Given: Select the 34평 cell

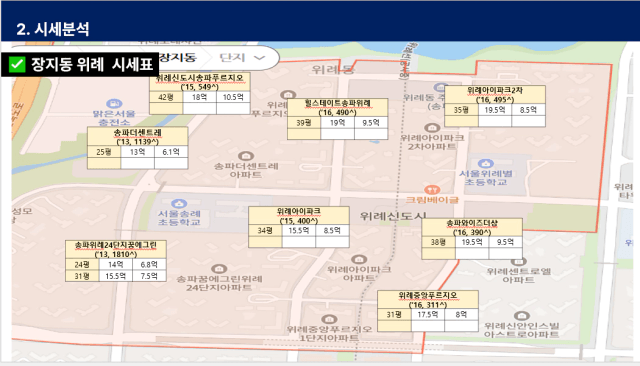Looking at the screenshot, I should coord(265,231).
